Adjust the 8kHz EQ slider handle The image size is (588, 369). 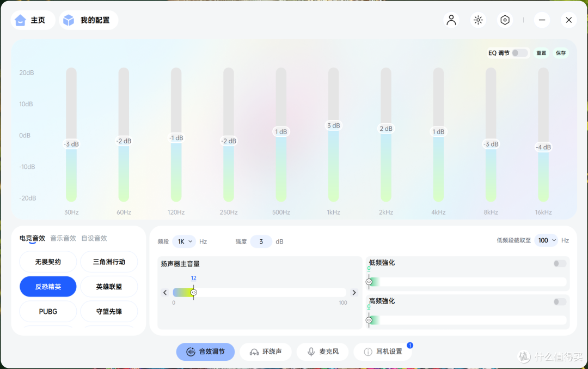point(491,144)
